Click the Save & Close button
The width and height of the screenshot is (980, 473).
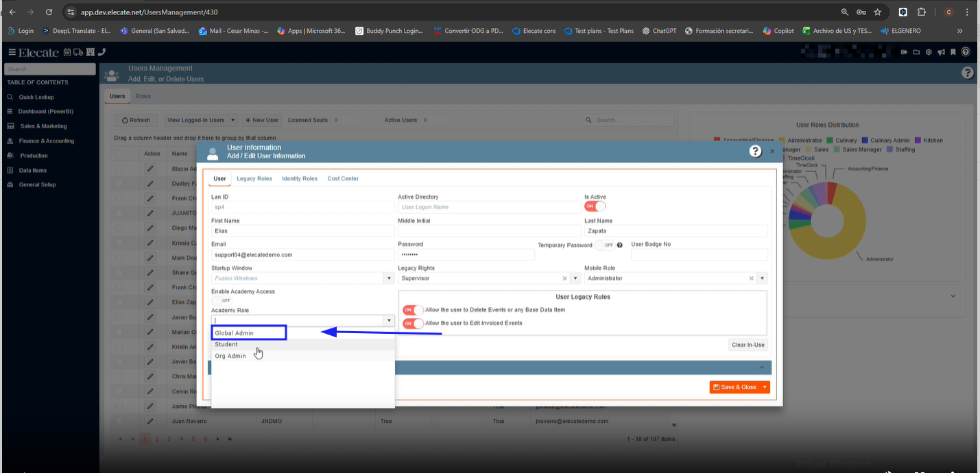(734, 387)
